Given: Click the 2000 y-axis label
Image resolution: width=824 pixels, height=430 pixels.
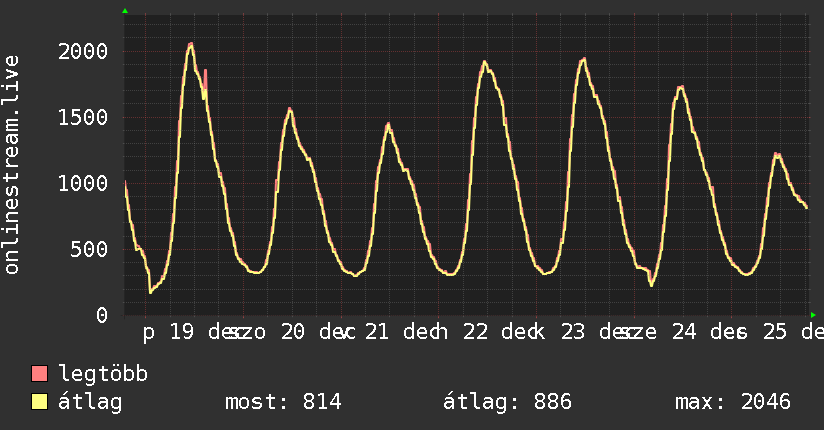Looking at the screenshot, I should pyautogui.click(x=82, y=52).
